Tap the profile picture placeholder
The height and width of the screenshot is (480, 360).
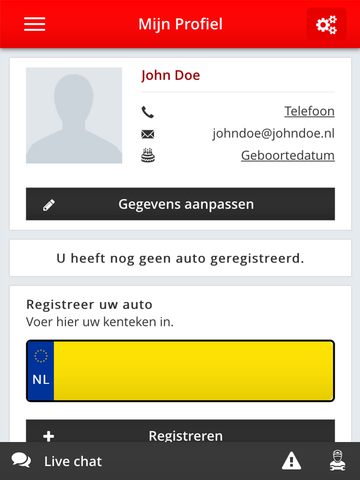tap(74, 115)
